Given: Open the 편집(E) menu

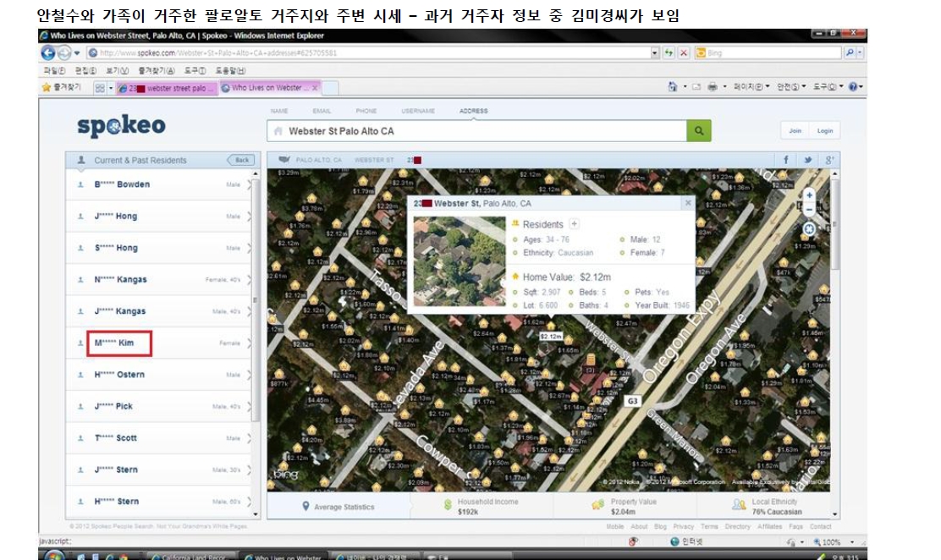Looking at the screenshot, I should (x=85, y=71).
